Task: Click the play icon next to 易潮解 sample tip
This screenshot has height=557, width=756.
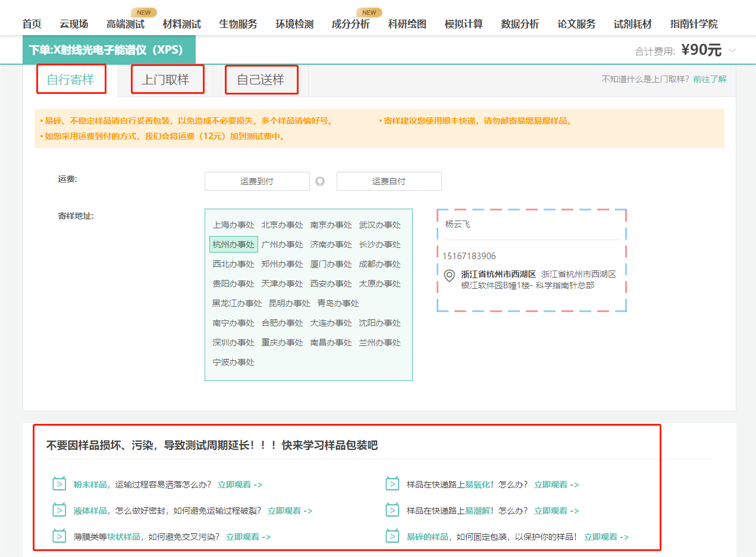Action: (391, 510)
